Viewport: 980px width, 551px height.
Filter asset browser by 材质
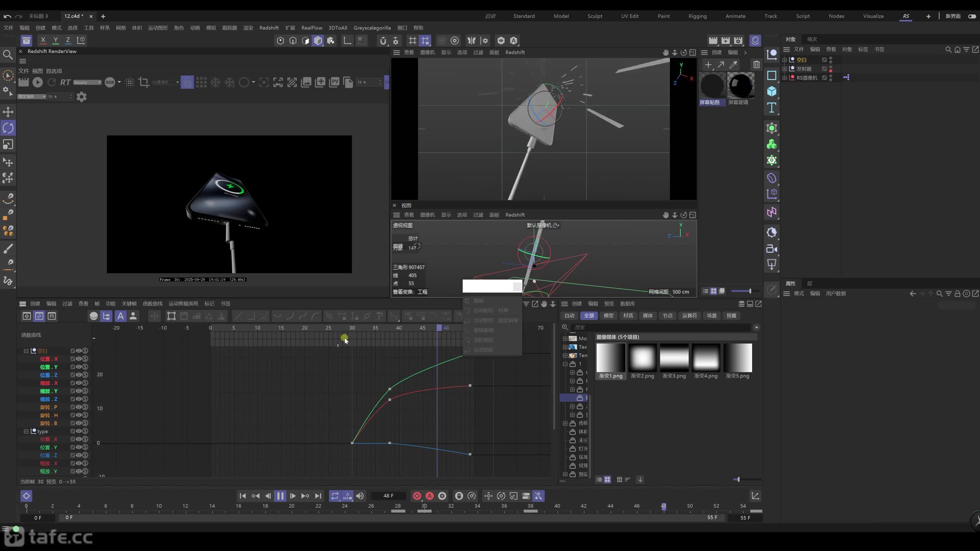click(x=628, y=316)
